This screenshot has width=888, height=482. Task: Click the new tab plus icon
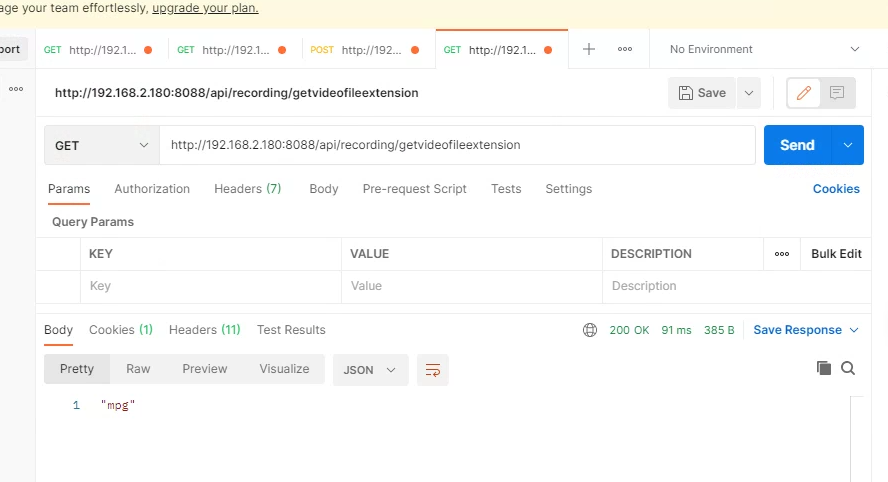pyautogui.click(x=589, y=49)
